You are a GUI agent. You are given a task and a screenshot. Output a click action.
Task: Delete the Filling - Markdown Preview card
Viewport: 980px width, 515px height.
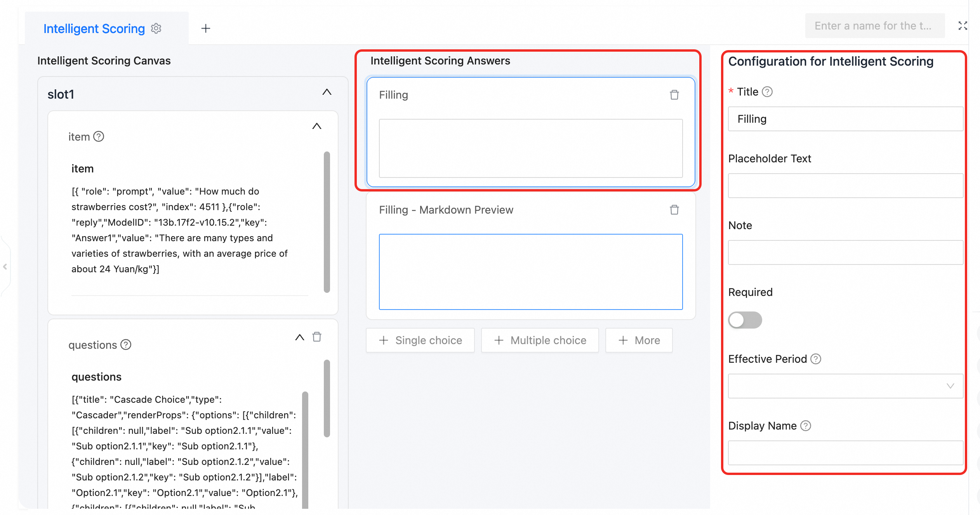coord(674,210)
